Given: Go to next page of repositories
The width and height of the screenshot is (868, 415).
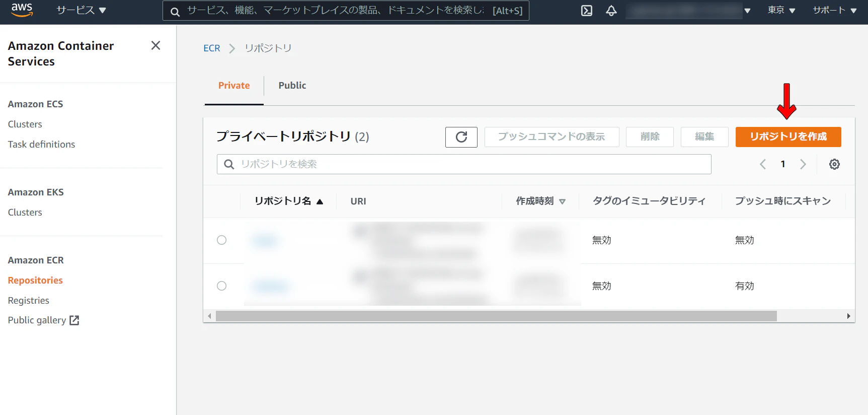Looking at the screenshot, I should pos(803,164).
